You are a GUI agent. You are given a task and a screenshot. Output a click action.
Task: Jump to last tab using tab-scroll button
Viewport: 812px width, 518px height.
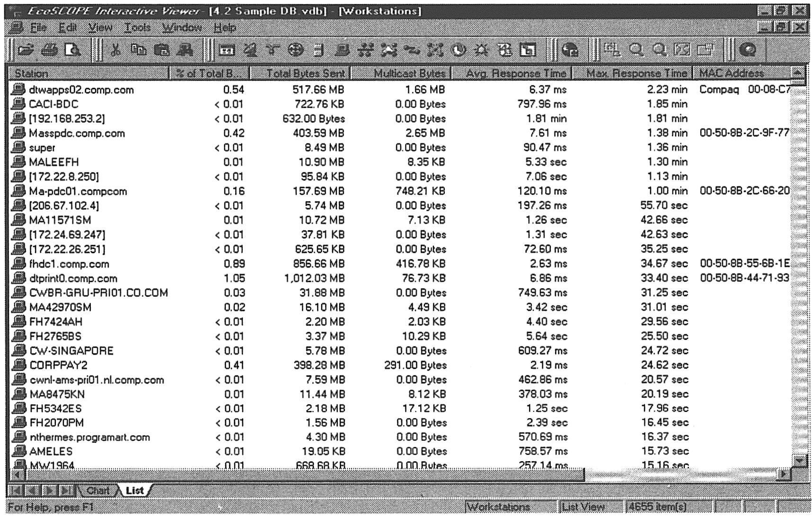click(x=66, y=491)
